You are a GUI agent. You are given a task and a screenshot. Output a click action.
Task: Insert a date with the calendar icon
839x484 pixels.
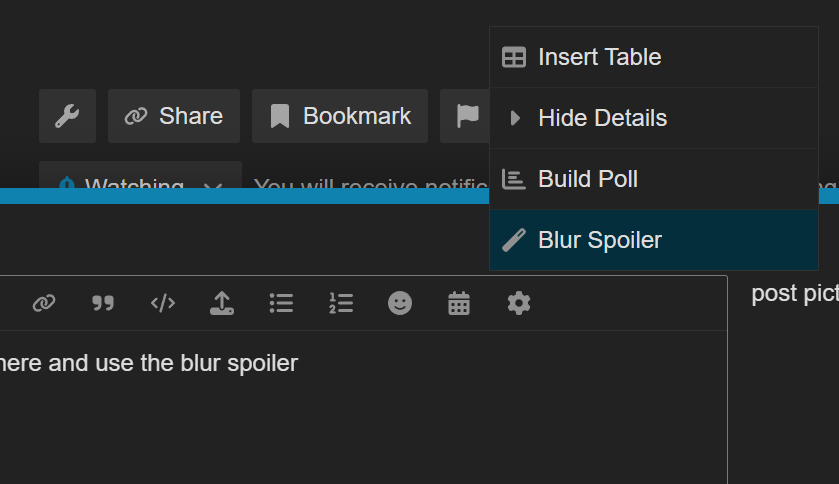(x=459, y=303)
